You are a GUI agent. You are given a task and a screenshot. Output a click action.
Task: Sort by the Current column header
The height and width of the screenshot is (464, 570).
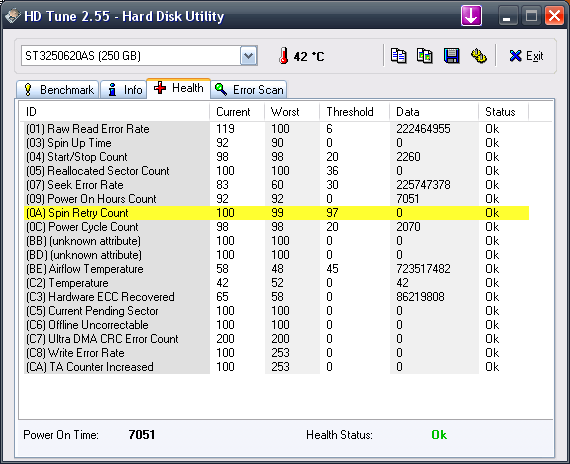tap(237, 112)
